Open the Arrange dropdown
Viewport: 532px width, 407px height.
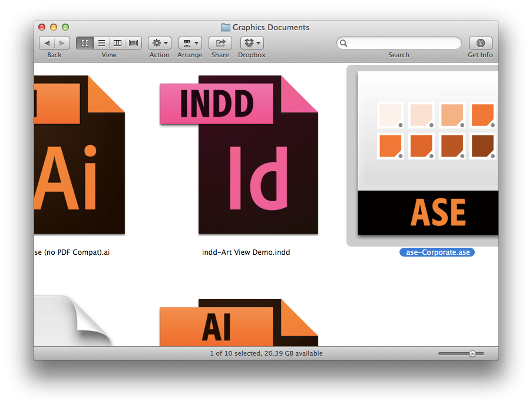click(x=190, y=43)
